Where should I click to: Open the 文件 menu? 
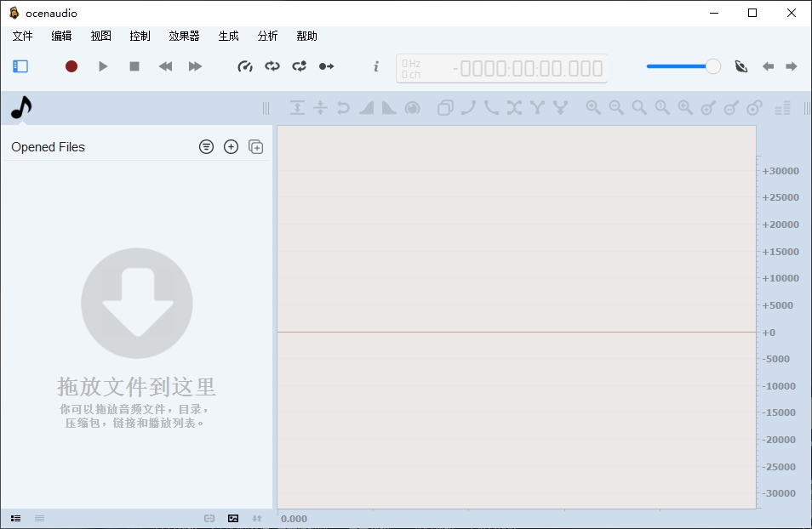click(x=22, y=36)
